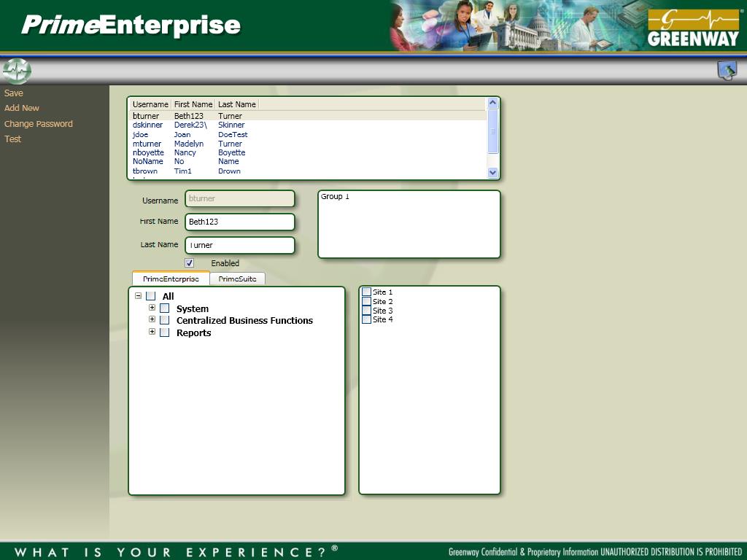Image resolution: width=747 pixels, height=560 pixels.
Task: Check the Site 1 checkbox
Action: point(366,292)
